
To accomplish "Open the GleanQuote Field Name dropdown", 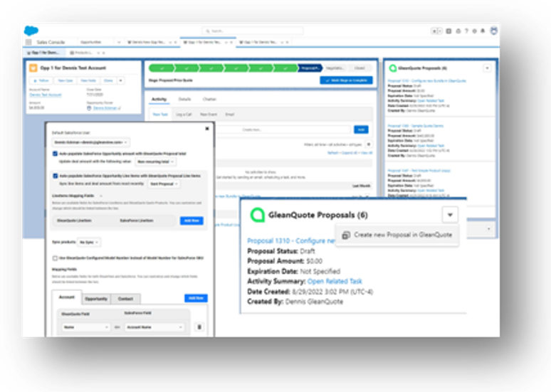I will point(85,327).
